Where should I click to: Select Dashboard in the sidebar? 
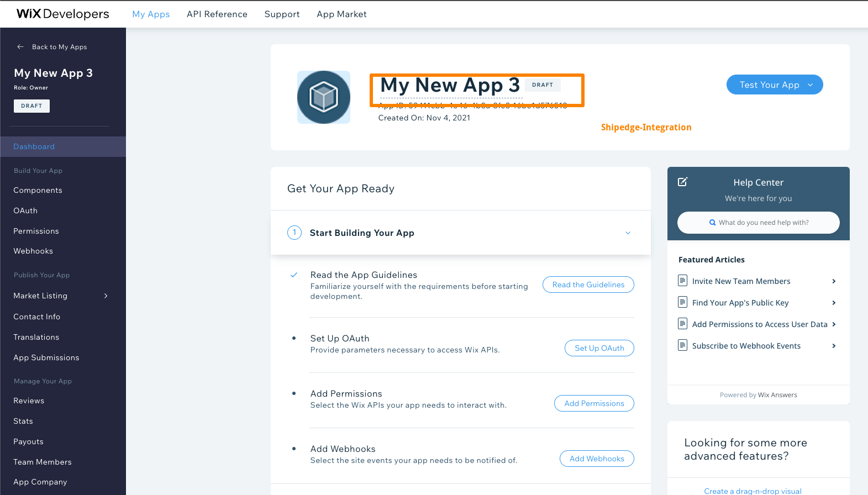tap(63, 146)
